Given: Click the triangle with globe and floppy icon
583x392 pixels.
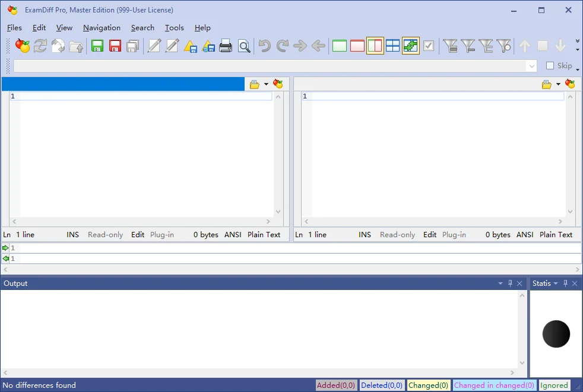Looking at the screenshot, I should click(208, 46).
